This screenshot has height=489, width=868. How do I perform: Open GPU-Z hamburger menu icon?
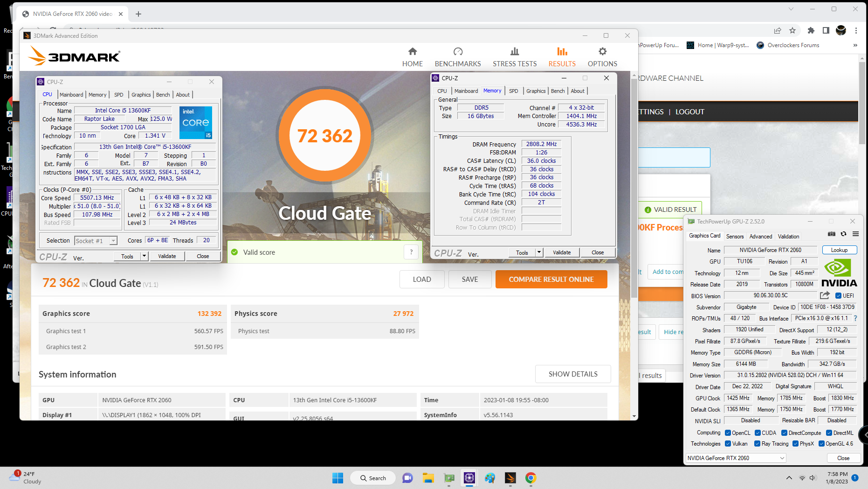pos(855,234)
